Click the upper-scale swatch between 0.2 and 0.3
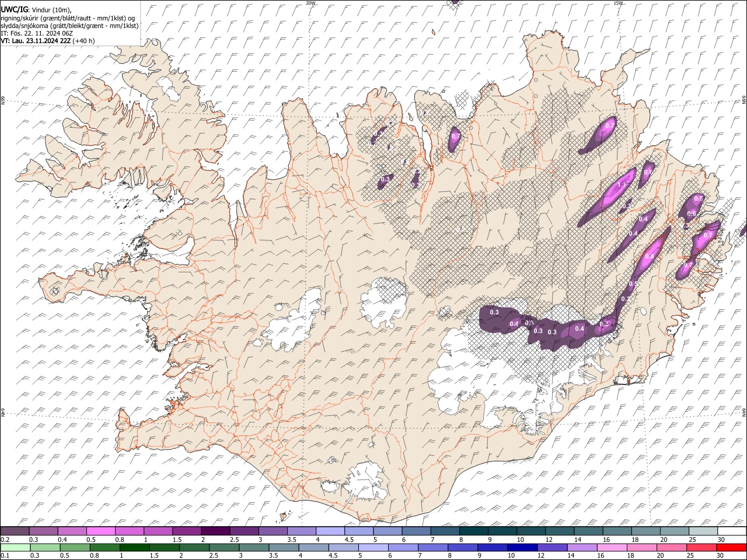Viewport: 747px width, 560px height. (x=15, y=531)
